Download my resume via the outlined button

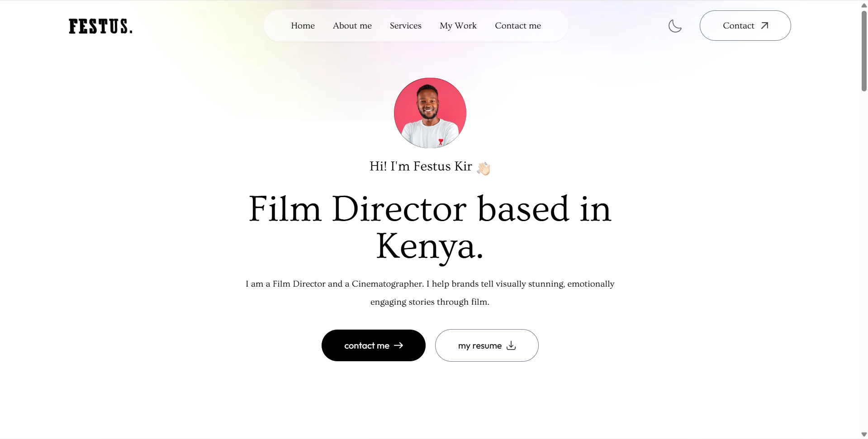[x=487, y=345]
